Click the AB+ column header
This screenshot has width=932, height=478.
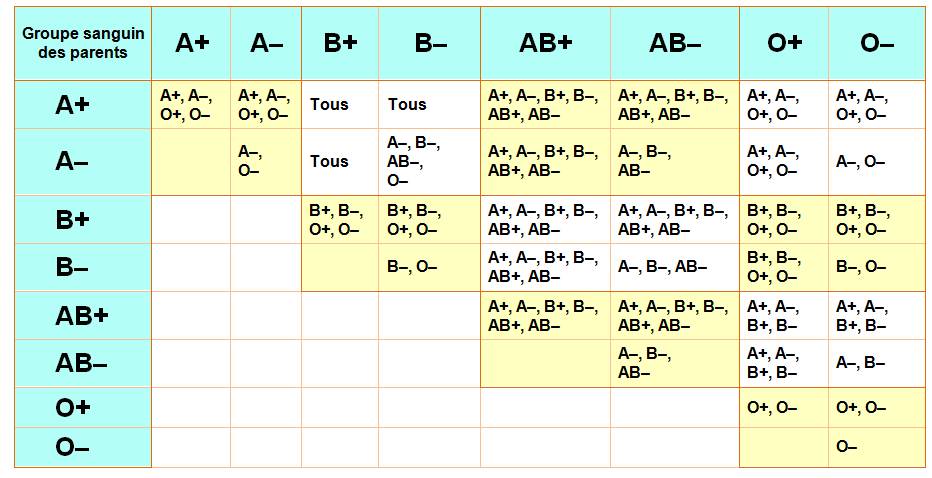pyautogui.click(x=545, y=43)
